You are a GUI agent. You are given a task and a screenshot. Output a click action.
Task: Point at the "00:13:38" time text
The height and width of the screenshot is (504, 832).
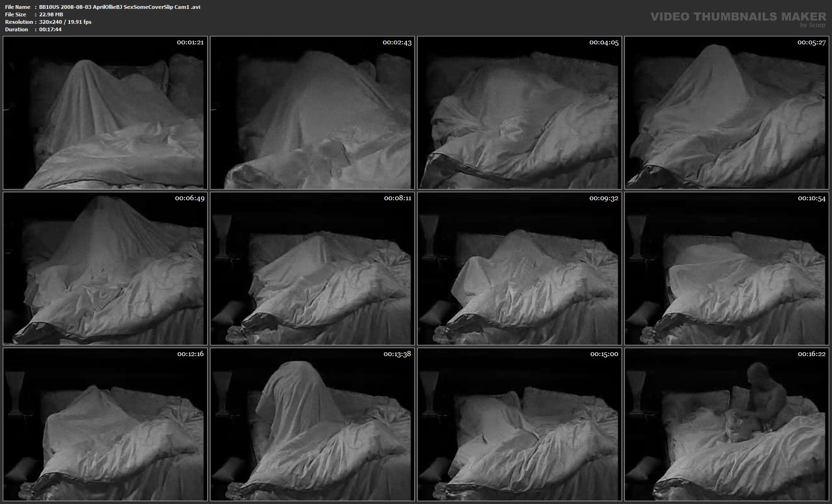(x=397, y=354)
